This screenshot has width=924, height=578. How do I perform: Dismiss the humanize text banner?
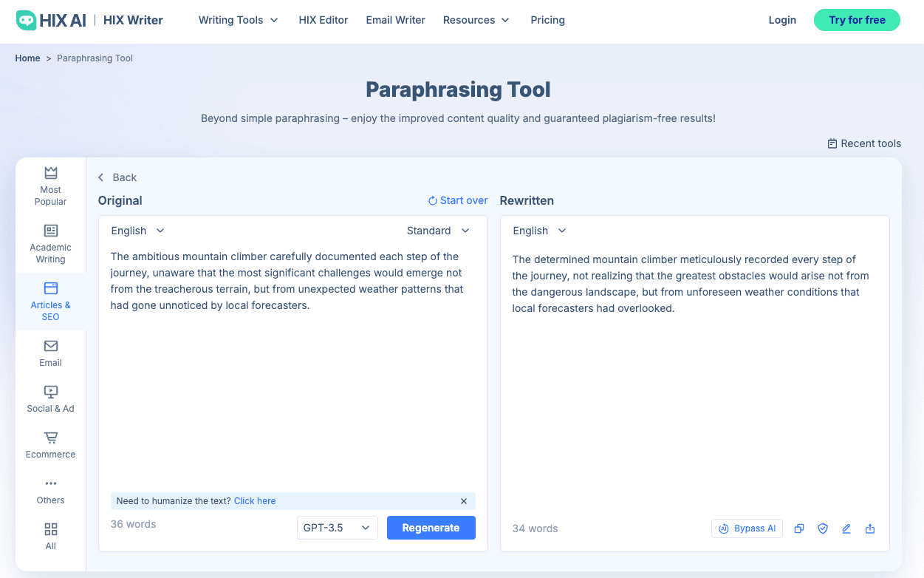pos(464,500)
